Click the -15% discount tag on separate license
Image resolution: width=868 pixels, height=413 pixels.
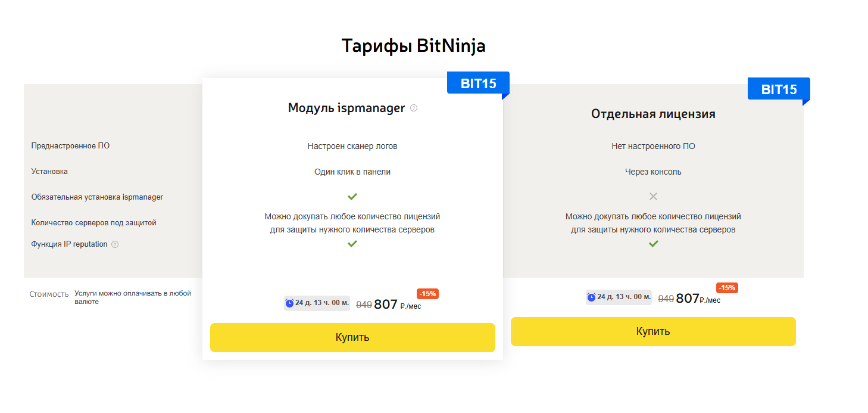pos(728,288)
